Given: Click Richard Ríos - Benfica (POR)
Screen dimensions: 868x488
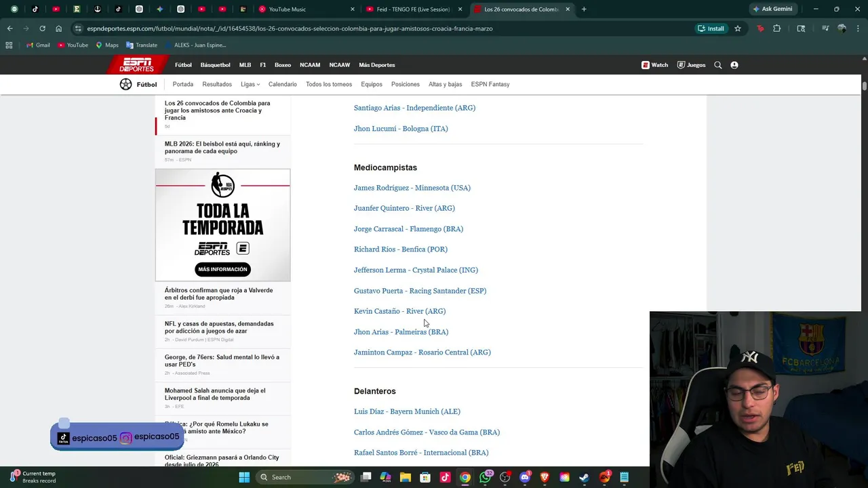Looking at the screenshot, I should pyautogui.click(x=401, y=249).
